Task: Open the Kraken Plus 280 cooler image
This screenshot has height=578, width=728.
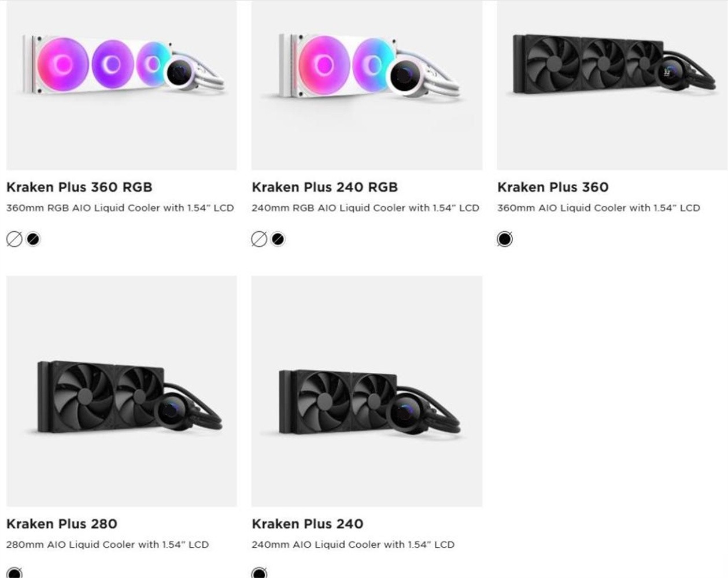Action: coord(121,391)
